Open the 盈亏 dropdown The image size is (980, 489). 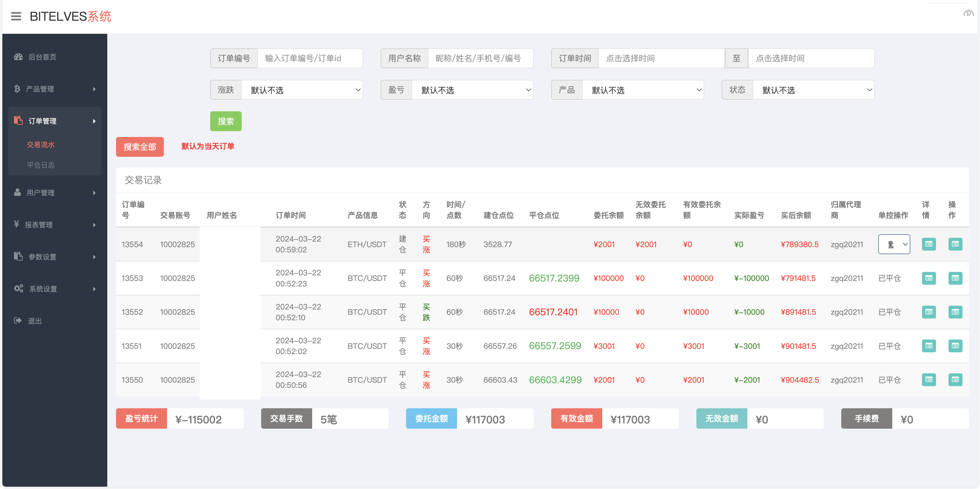click(472, 90)
